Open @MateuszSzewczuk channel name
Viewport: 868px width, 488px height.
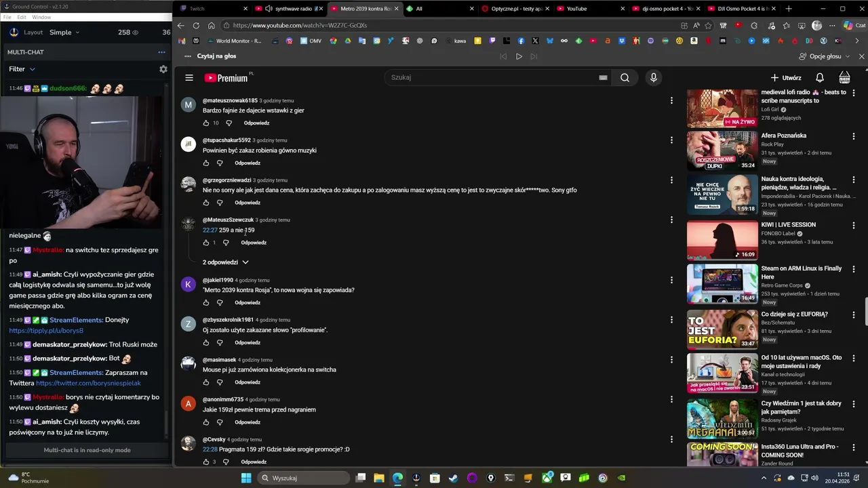pos(228,220)
